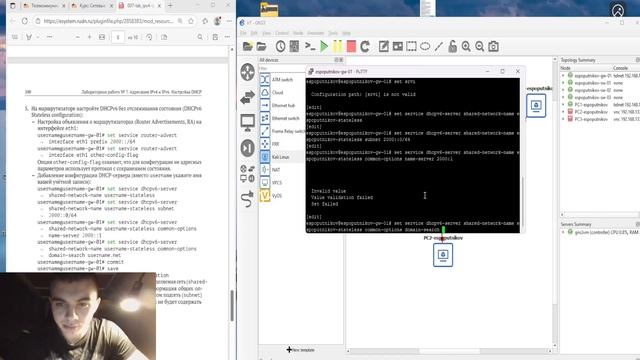Open new browser tab plus button
This screenshot has width=640, height=360.
[x=170, y=6]
